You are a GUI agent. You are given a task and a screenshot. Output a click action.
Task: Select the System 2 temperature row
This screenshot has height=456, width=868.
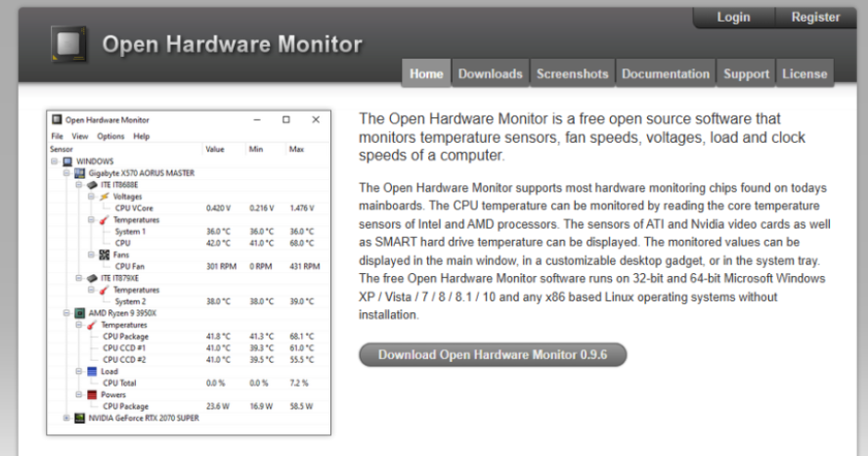[x=189, y=301]
